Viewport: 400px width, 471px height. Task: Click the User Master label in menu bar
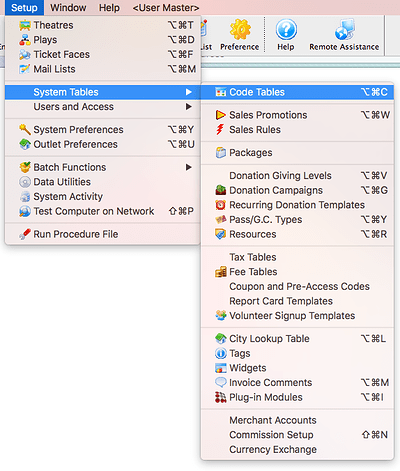pyautogui.click(x=166, y=8)
